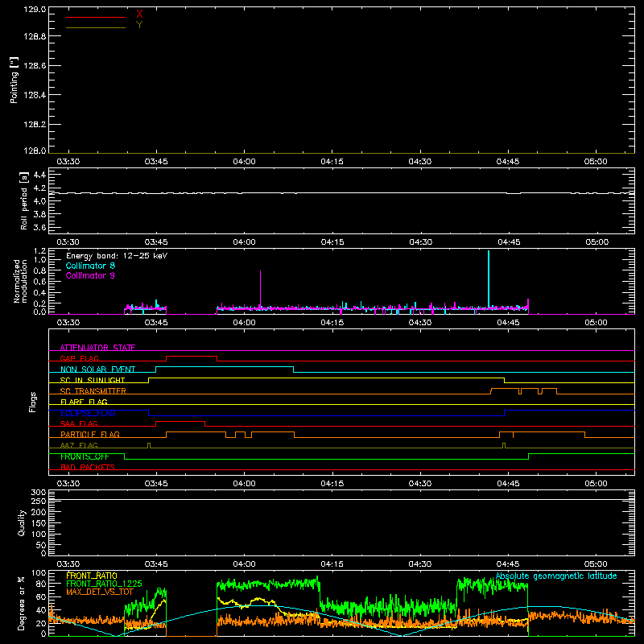Select the NON_SOLAR_EVENT flag label
Screen dimensions: 644x644
click(97, 369)
